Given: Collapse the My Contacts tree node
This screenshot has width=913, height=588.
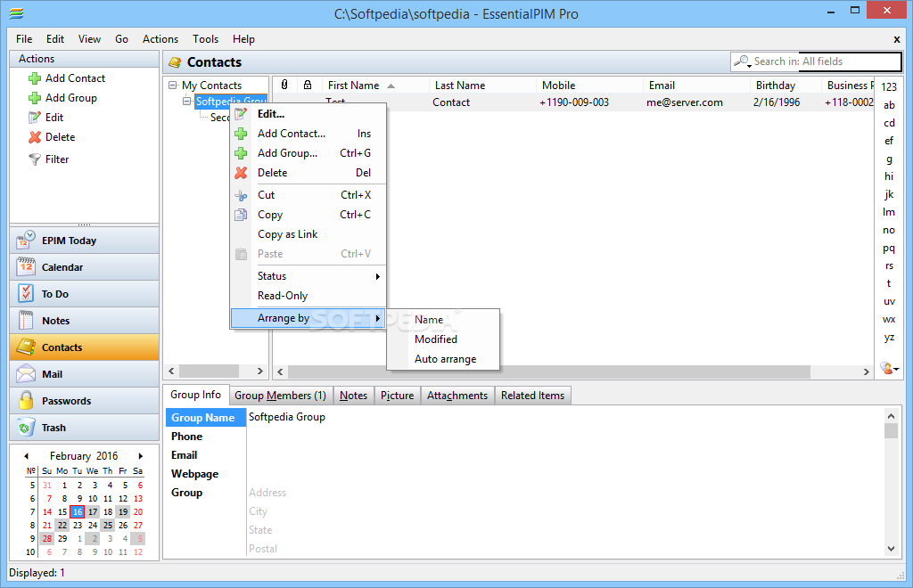Looking at the screenshot, I should tap(173, 85).
